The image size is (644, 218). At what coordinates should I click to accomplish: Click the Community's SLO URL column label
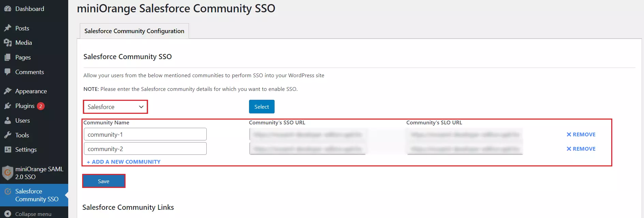coord(434,123)
